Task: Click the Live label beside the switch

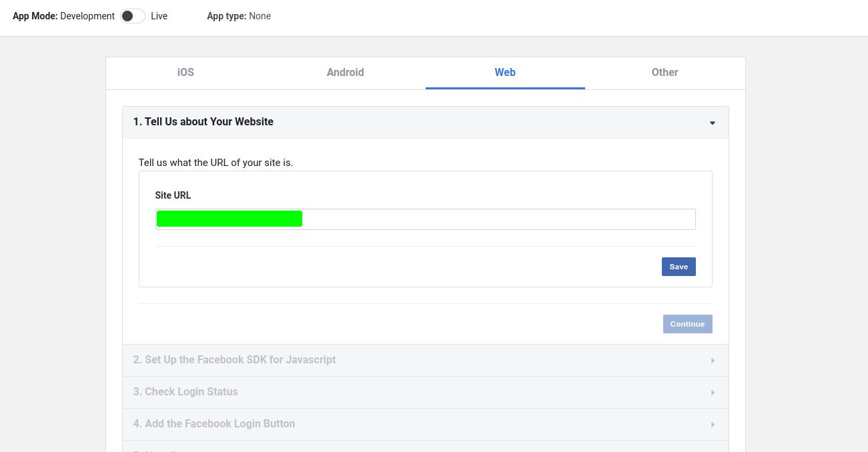Action: click(x=159, y=16)
